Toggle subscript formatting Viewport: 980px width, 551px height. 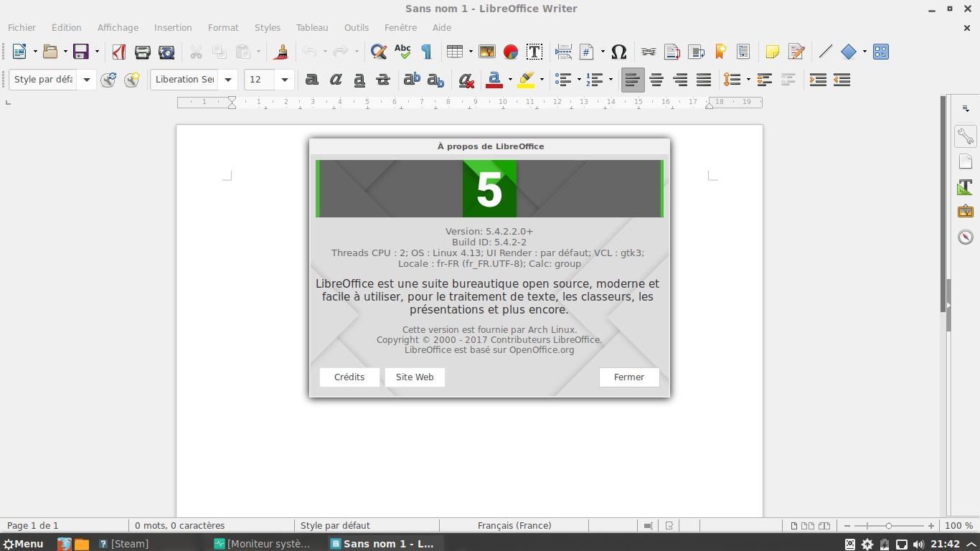pos(435,80)
